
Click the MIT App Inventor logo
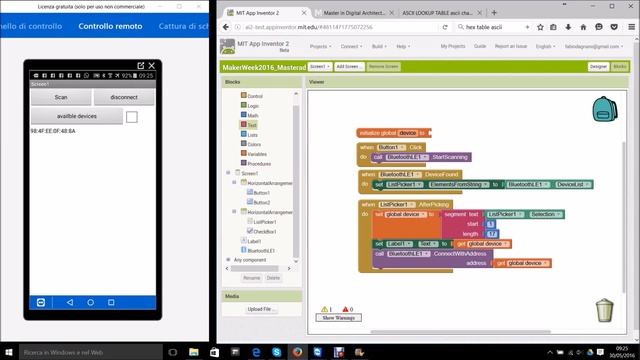228,47
